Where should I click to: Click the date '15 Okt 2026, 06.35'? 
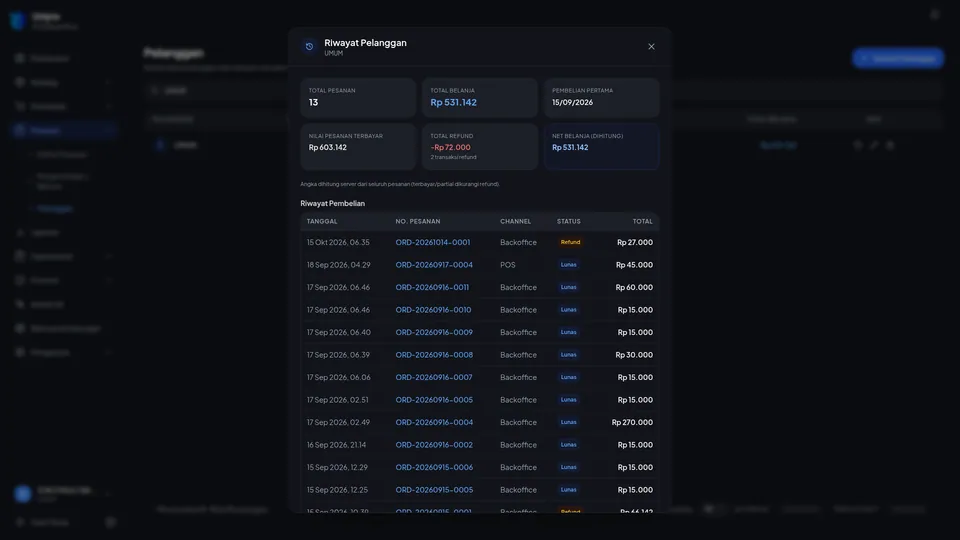[338, 242]
